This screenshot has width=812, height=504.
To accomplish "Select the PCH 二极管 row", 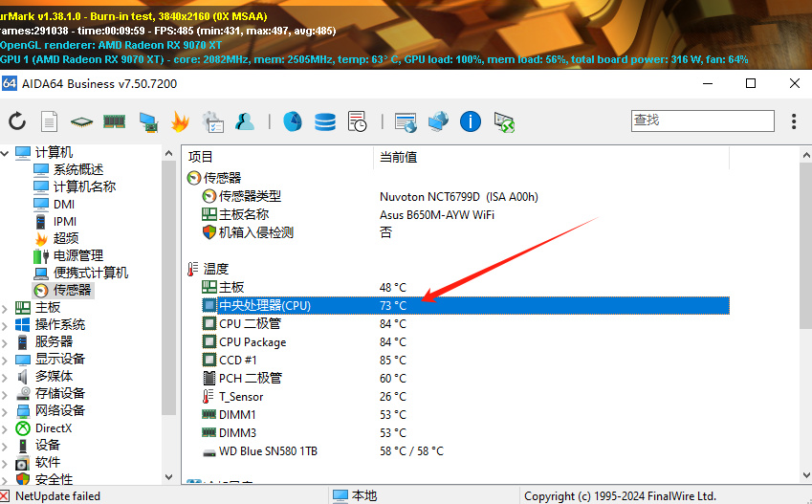I will click(457, 378).
